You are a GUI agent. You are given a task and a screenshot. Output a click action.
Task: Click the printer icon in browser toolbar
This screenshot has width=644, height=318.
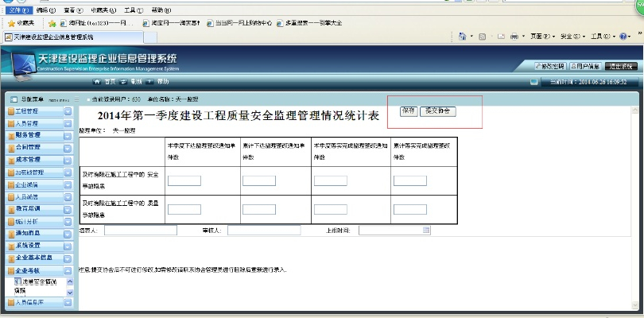(x=515, y=37)
